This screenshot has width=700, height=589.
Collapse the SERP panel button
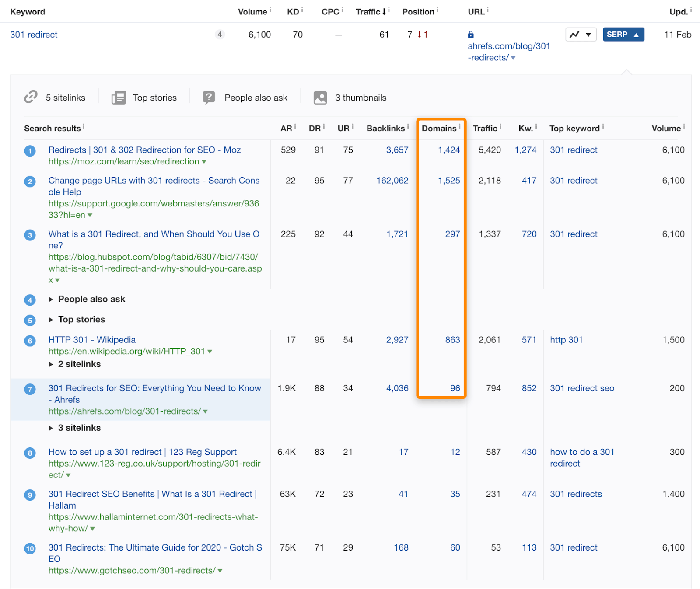point(623,34)
